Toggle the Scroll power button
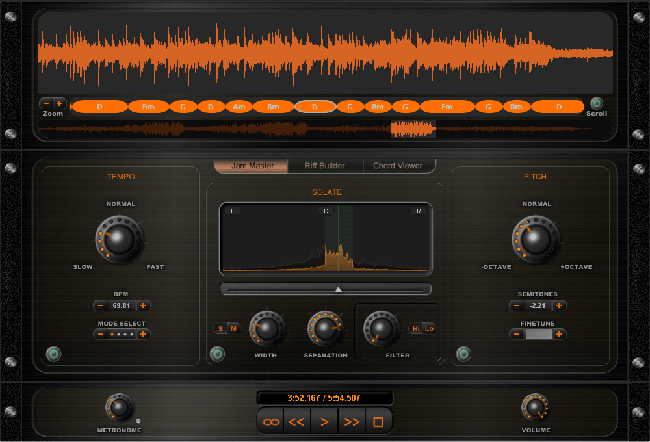 coord(596,103)
